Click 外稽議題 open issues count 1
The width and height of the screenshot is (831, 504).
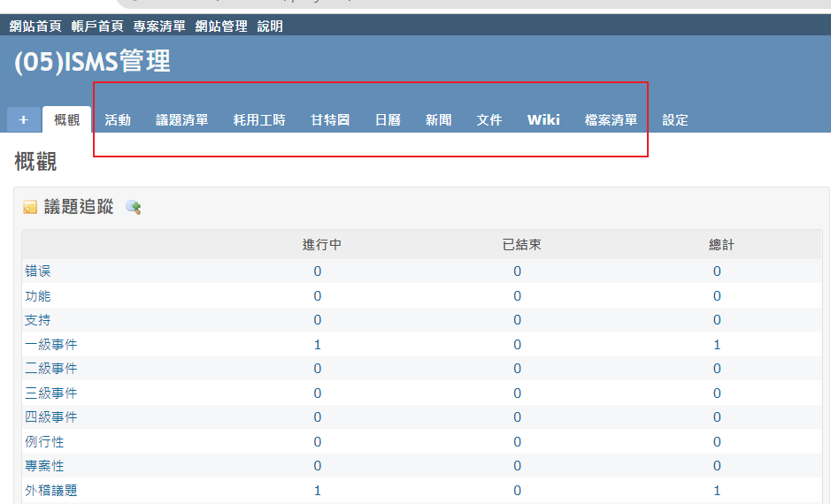pyautogui.click(x=318, y=491)
